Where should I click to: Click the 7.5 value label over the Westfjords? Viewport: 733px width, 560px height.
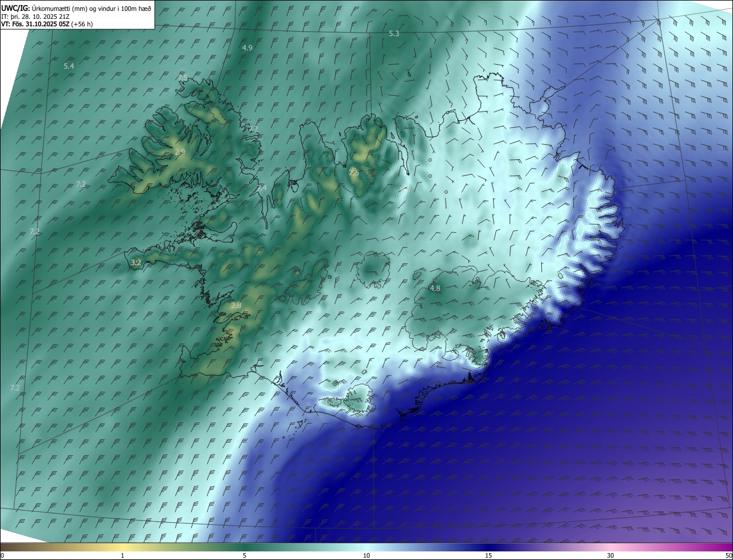click(x=183, y=78)
